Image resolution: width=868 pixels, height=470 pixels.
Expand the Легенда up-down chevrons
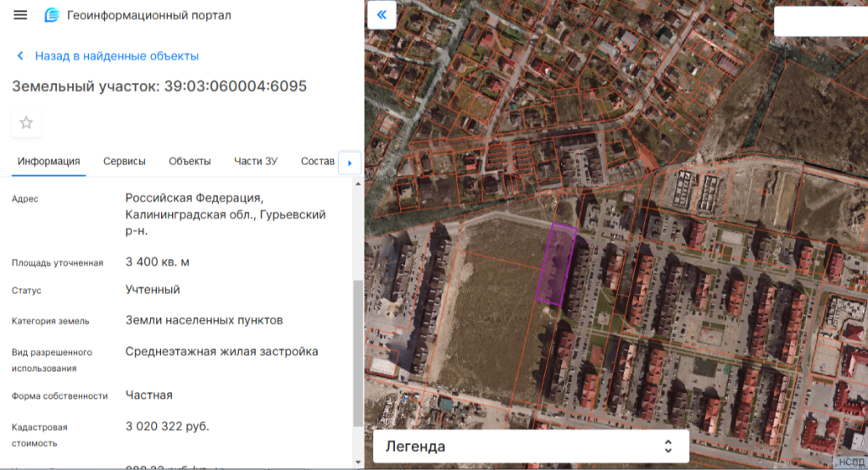pos(668,446)
